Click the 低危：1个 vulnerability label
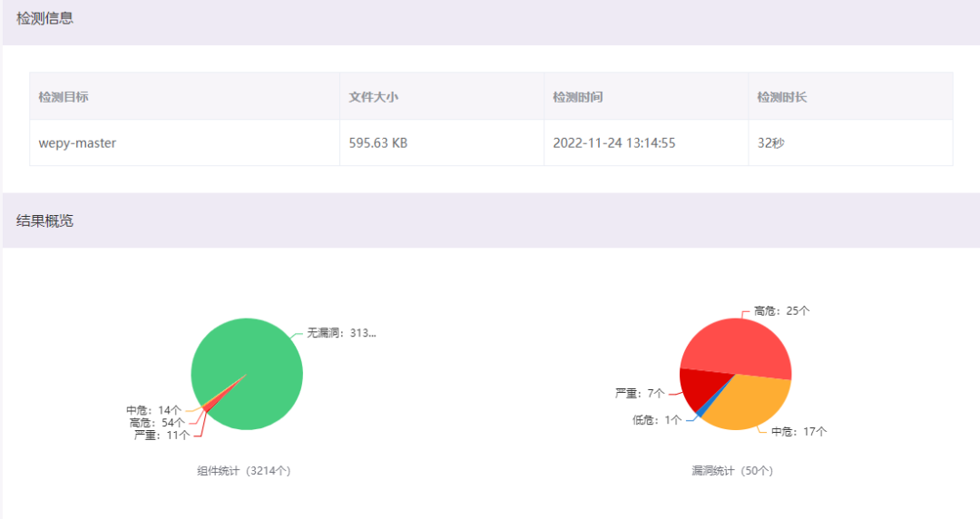The width and height of the screenshot is (980, 519). click(657, 420)
